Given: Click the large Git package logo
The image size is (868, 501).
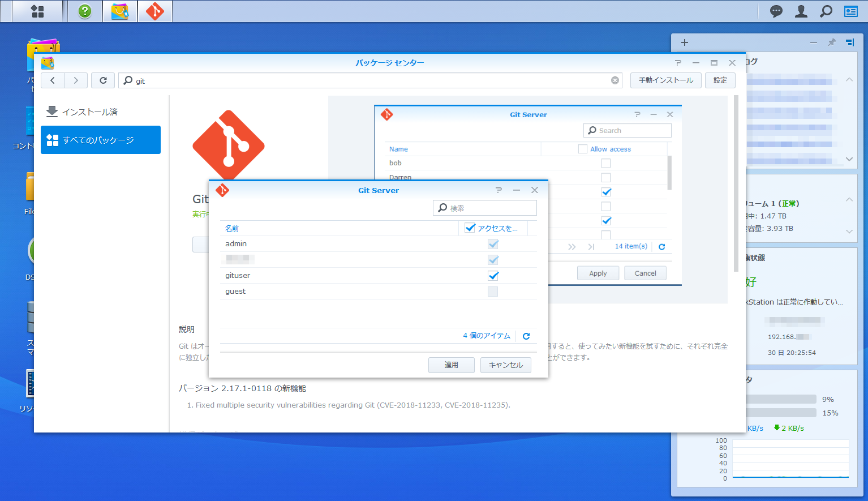Looking at the screenshot, I should click(229, 146).
